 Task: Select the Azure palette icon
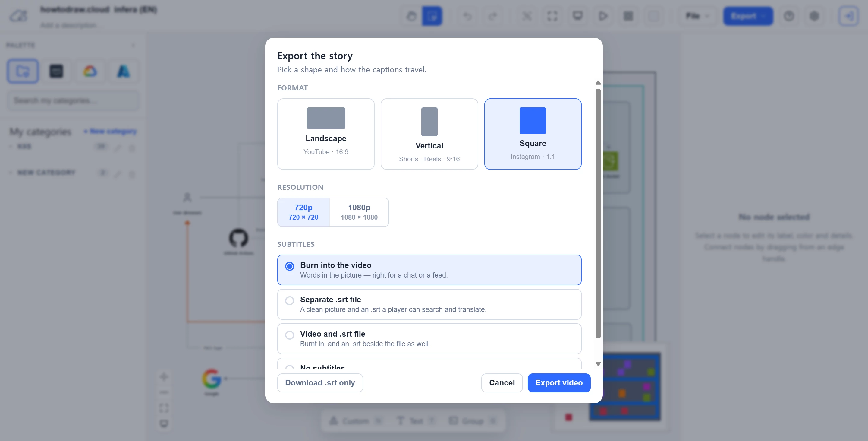click(123, 71)
